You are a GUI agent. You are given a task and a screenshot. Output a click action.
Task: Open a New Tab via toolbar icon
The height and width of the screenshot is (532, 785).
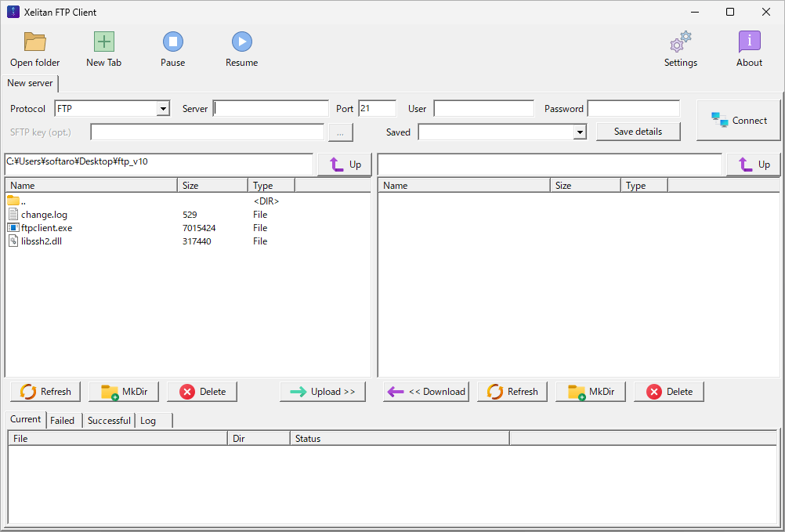coord(104,42)
